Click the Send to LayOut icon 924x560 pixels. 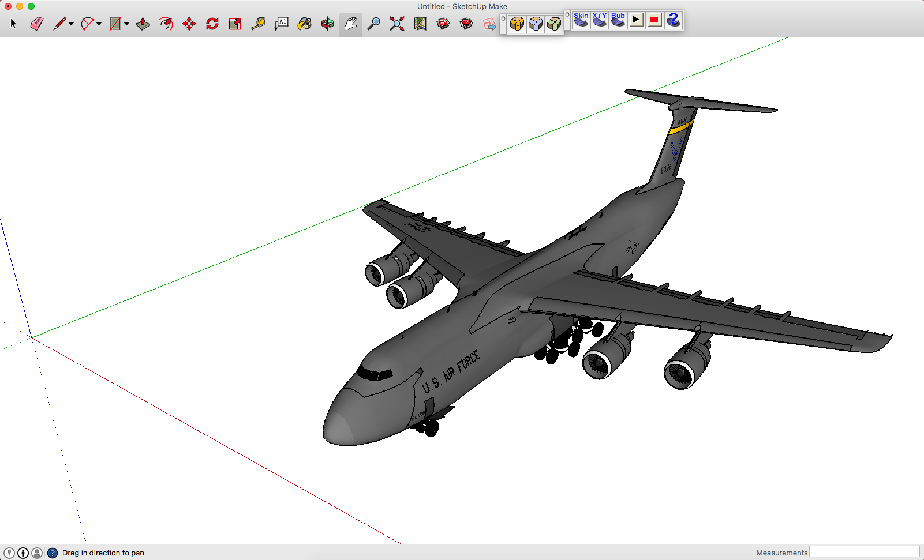click(x=489, y=24)
